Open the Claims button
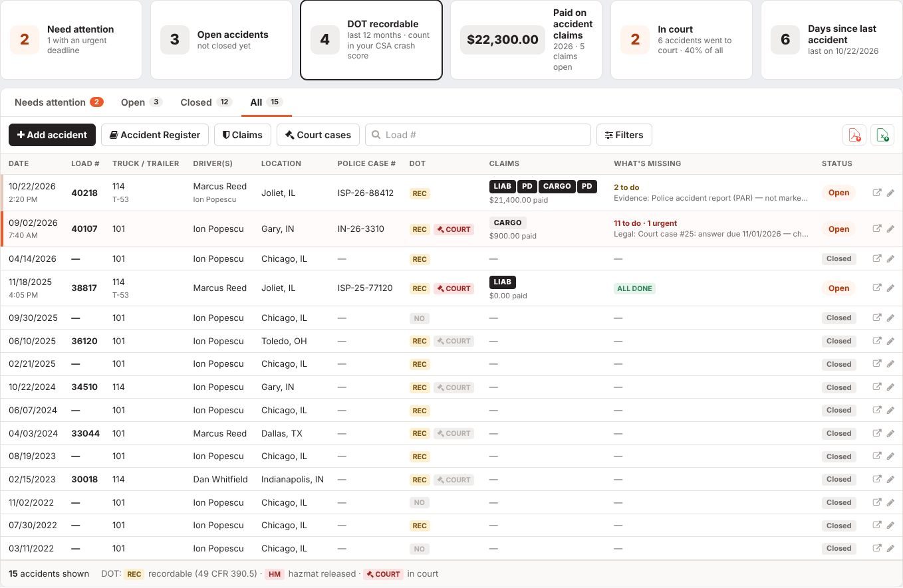This screenshot has width=903, height=588. coord(243,135)
